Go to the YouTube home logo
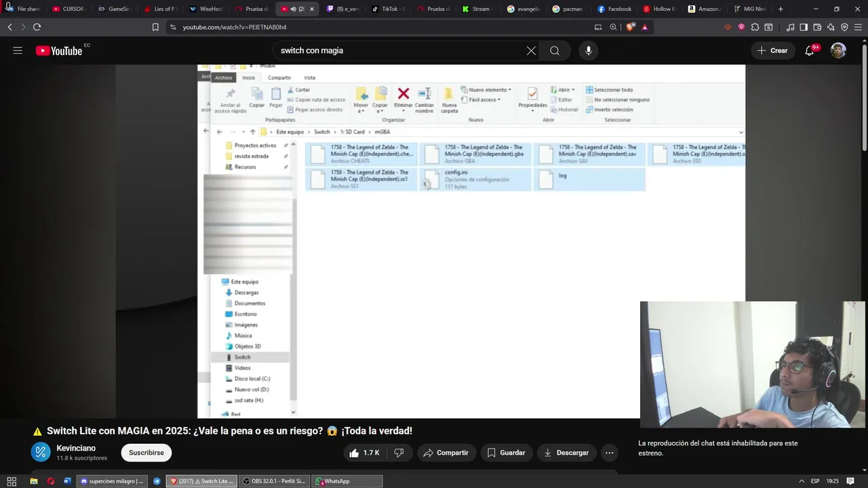The width and height of the screenshot is (868, 488). [x=59, y=51]
